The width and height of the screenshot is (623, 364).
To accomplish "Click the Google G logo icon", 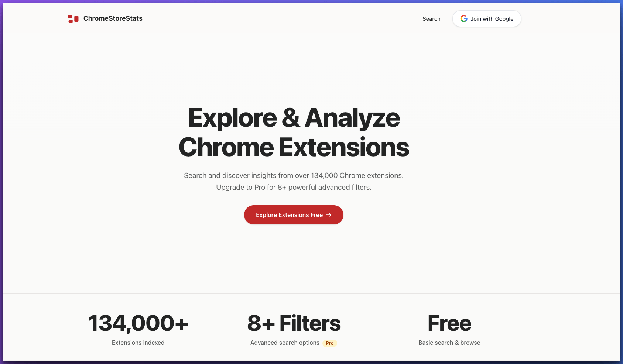I will 464,19.
